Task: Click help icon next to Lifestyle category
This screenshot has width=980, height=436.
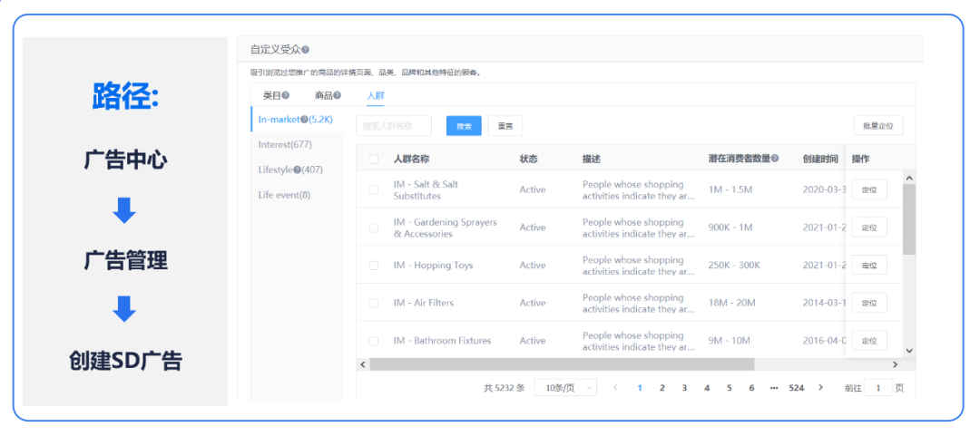Action: [298, 170]
